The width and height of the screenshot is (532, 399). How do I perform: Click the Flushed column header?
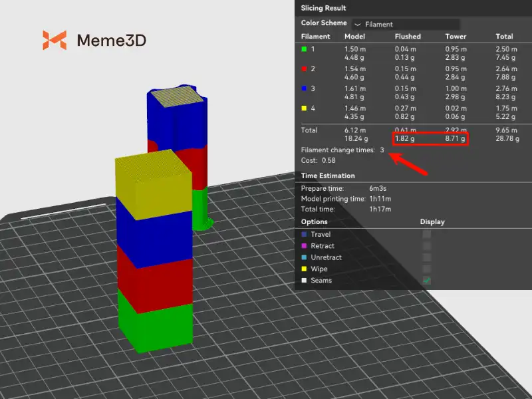[x=408, y=37]
